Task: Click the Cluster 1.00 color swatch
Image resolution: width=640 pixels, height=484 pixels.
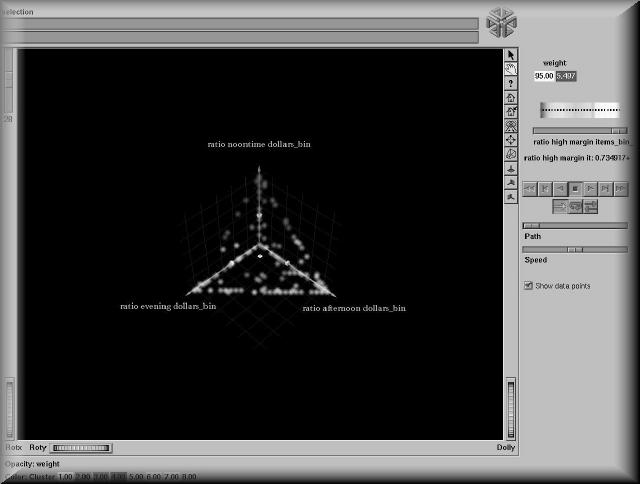Action: (66, 477)
